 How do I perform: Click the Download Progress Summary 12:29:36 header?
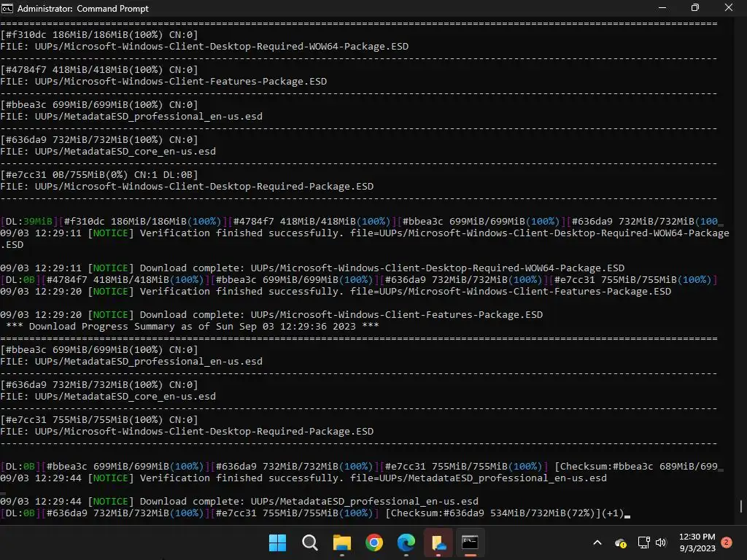click(193, 327)
